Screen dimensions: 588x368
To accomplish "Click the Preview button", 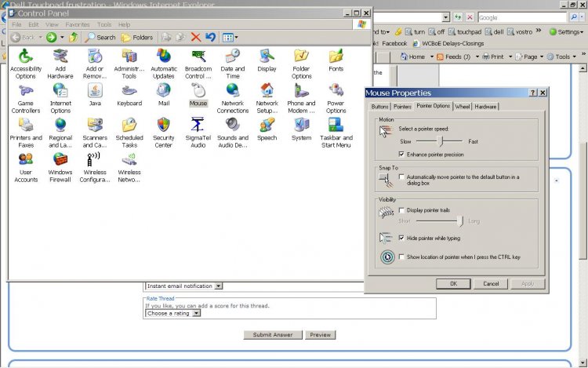I will coord(320,334).
